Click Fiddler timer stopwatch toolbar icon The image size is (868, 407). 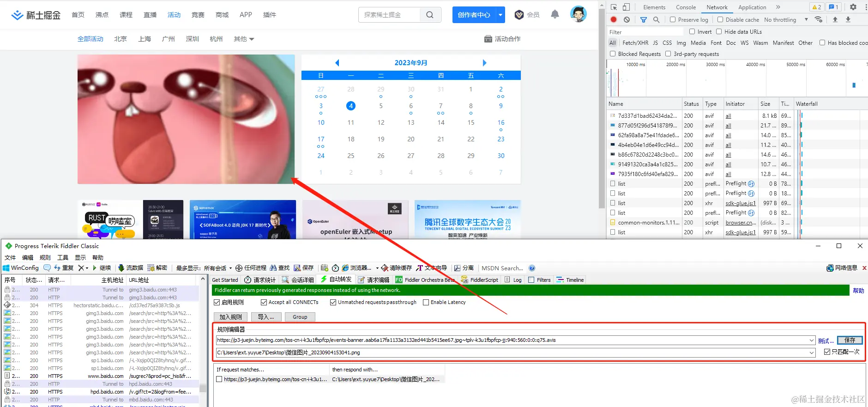point(335,268)
